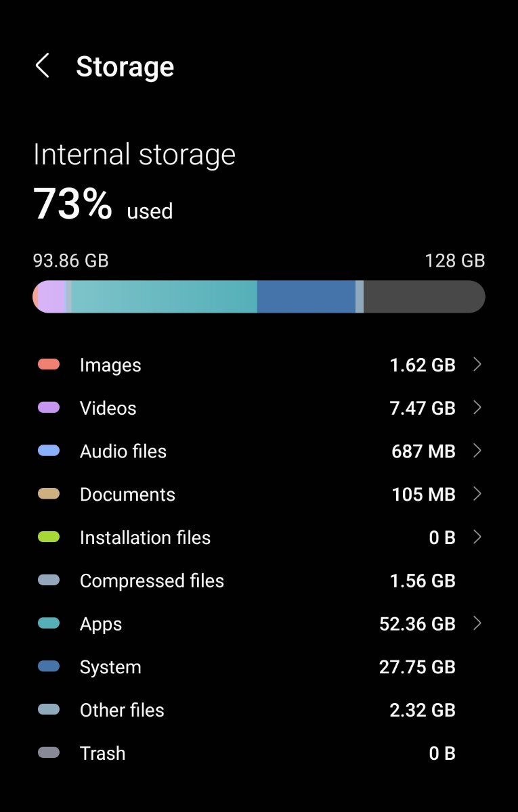
Task: Open the Audio files entry
Action: [x=259, y=451]
